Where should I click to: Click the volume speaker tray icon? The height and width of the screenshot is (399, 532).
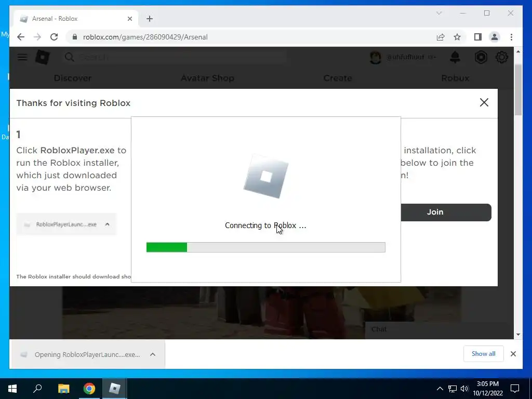coord(464,389)
